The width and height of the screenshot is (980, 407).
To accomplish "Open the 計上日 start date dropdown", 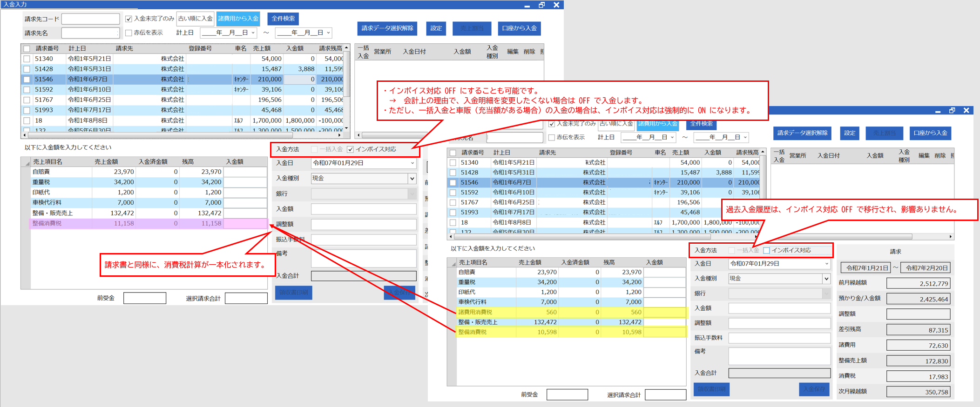I will 253,33.
